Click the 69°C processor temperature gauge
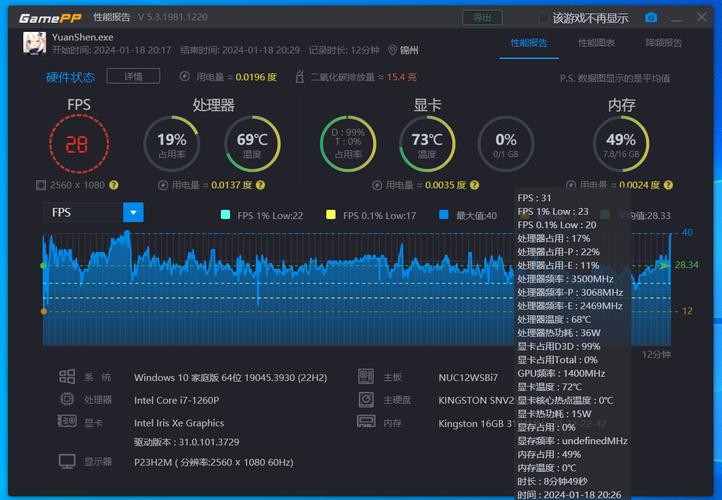Viewport: 722px width, 500px height. pos(252,144)
